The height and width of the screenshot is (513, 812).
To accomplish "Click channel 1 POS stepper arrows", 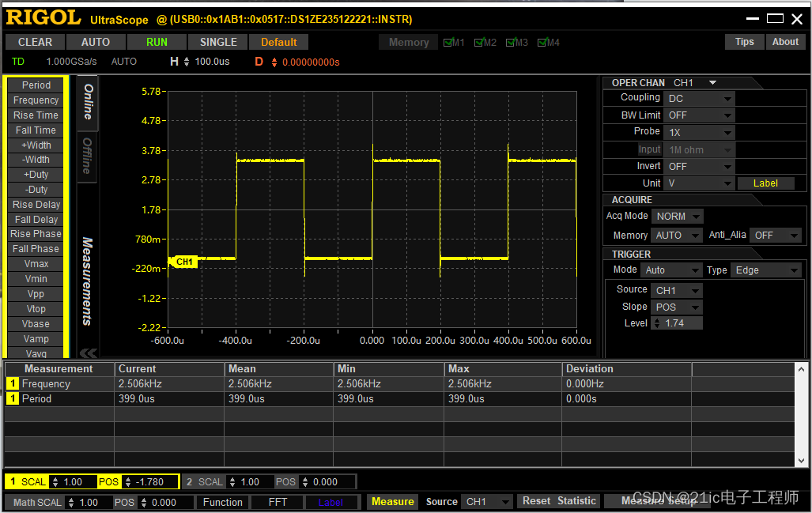I will pos(128,482).
